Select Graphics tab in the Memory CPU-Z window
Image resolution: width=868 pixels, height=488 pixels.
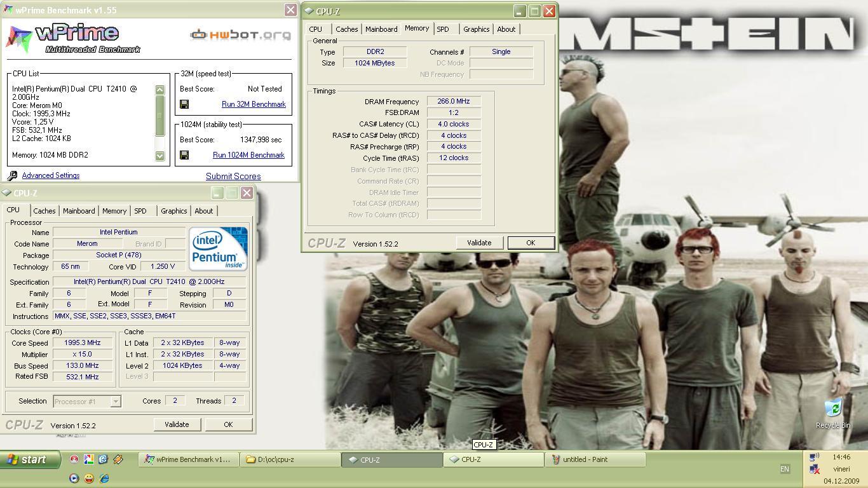coord(476,29)
